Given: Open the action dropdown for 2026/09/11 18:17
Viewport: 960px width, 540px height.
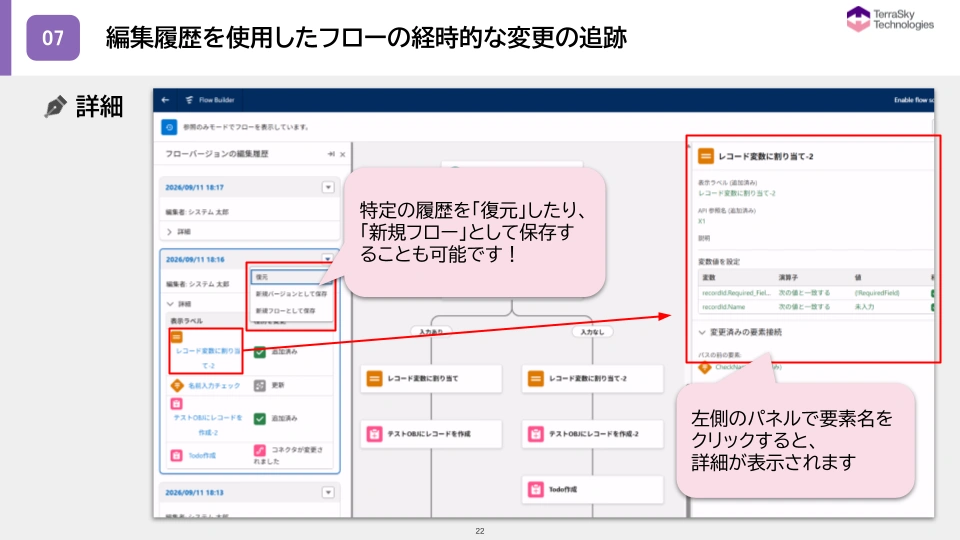Looking at the screenshot, I should [x=328, y=187].
